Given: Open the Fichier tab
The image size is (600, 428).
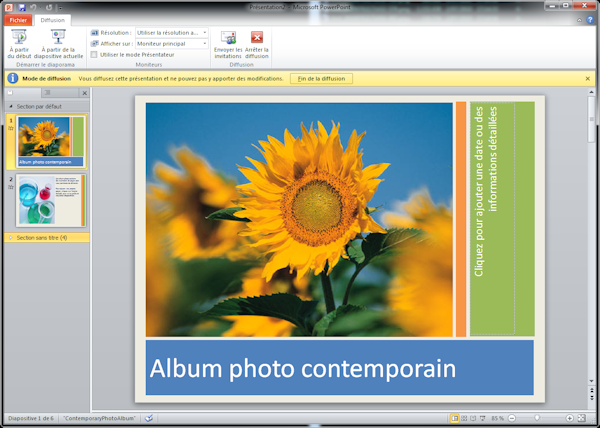Looking at the screenshot, I should (x=19, y=19).
